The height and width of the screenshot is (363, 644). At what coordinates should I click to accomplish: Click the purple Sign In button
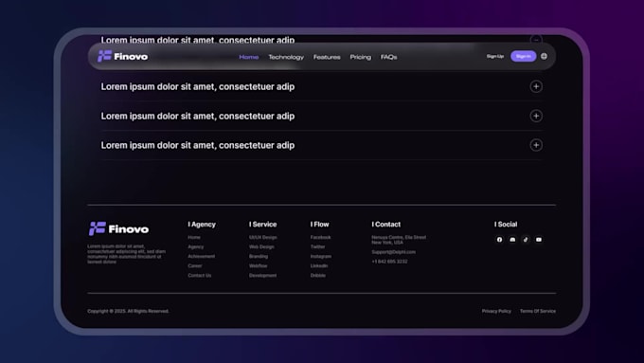click(523, 56)
